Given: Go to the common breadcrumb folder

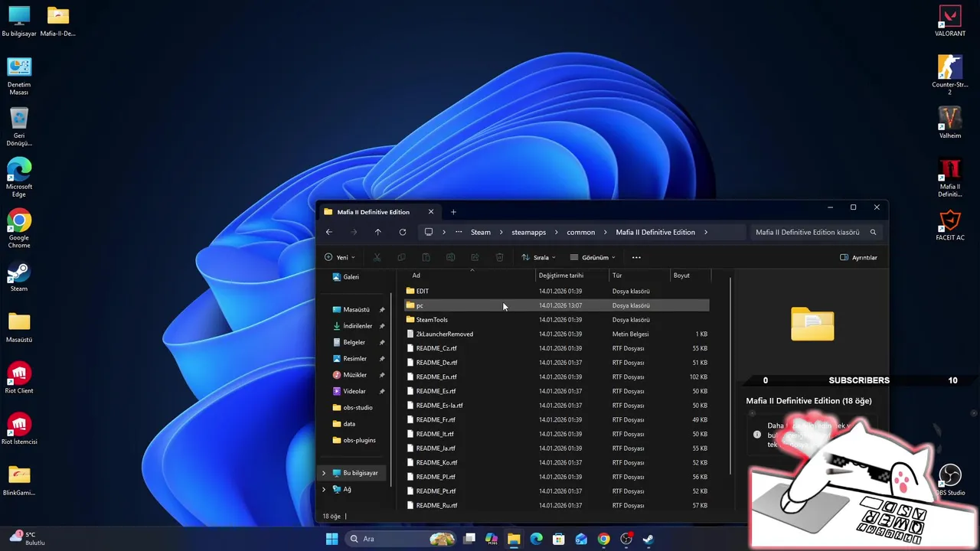Looking at the screenshot, I should click(x=581, y=232).
